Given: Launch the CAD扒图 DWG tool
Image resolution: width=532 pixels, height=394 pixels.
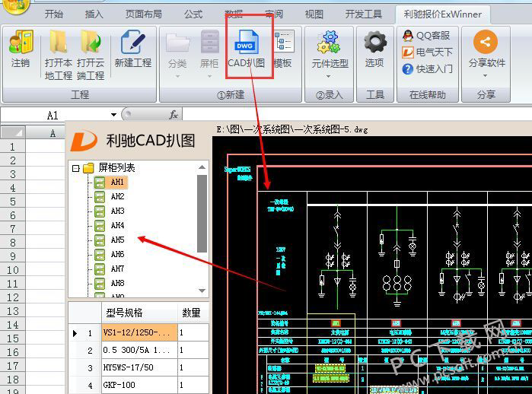Looking at the screenshot, I should click(247, 49).
